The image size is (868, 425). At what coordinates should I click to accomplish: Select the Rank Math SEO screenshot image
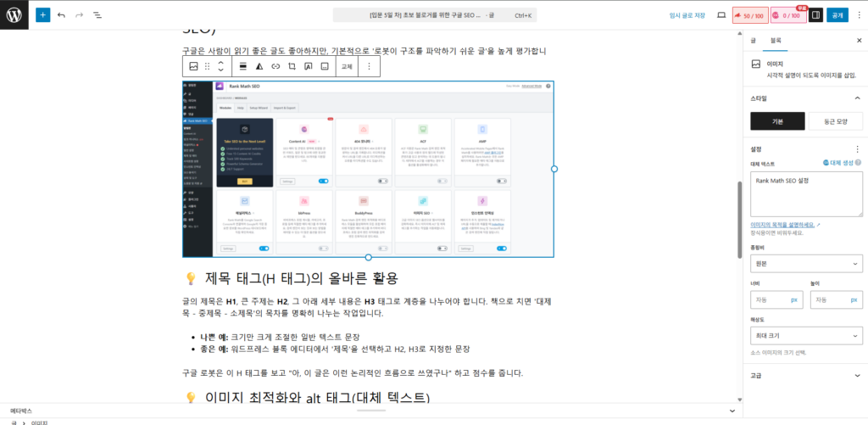pos(368,169)
